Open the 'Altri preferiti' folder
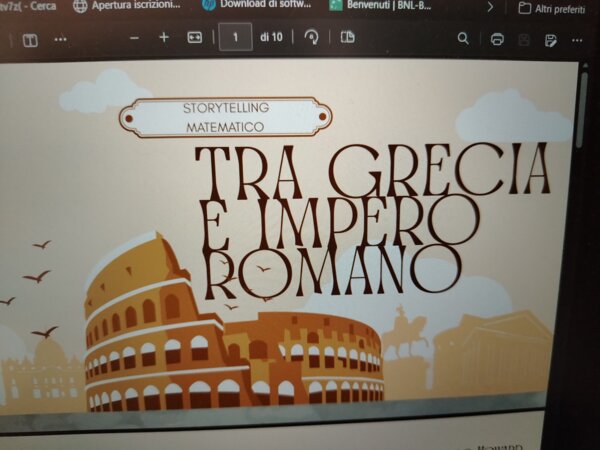 (551, 8)
